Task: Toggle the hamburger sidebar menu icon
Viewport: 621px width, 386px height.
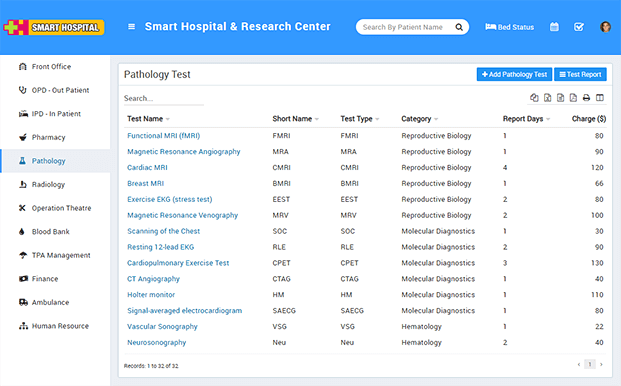Action: click(131, 27)
